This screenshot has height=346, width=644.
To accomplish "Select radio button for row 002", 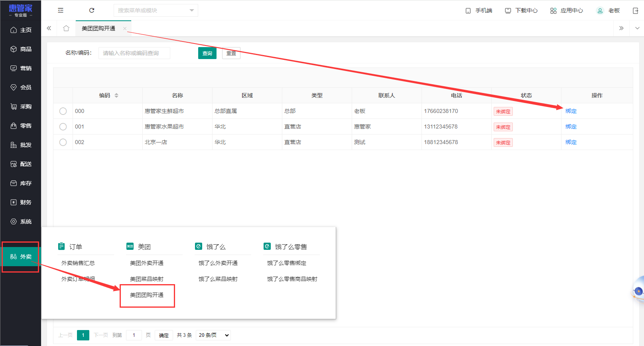I will coord(63,142).
